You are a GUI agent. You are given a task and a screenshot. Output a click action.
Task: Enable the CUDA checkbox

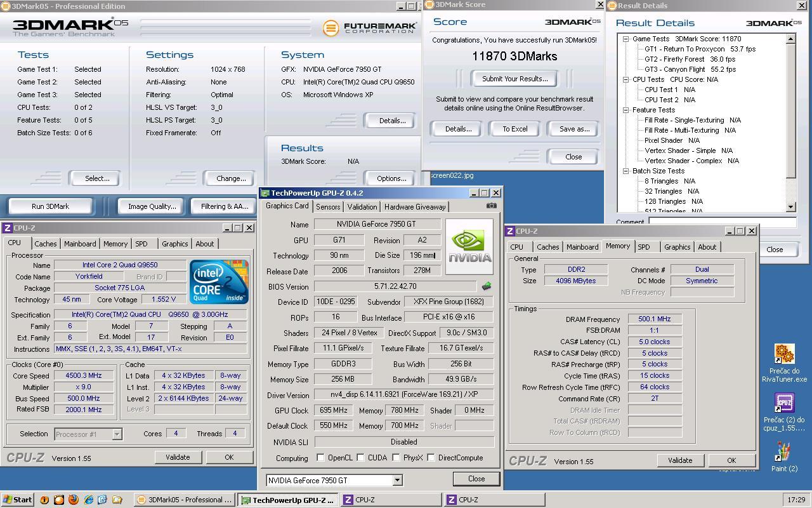click(x=360, y=457)
